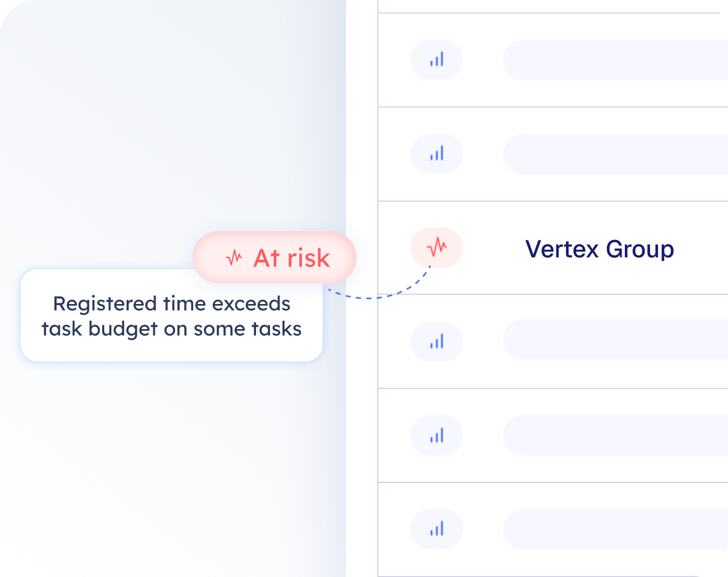The image size is (728, 577).
Task: Click the vertical divider left of the status icons
Action: coord(378,288)
